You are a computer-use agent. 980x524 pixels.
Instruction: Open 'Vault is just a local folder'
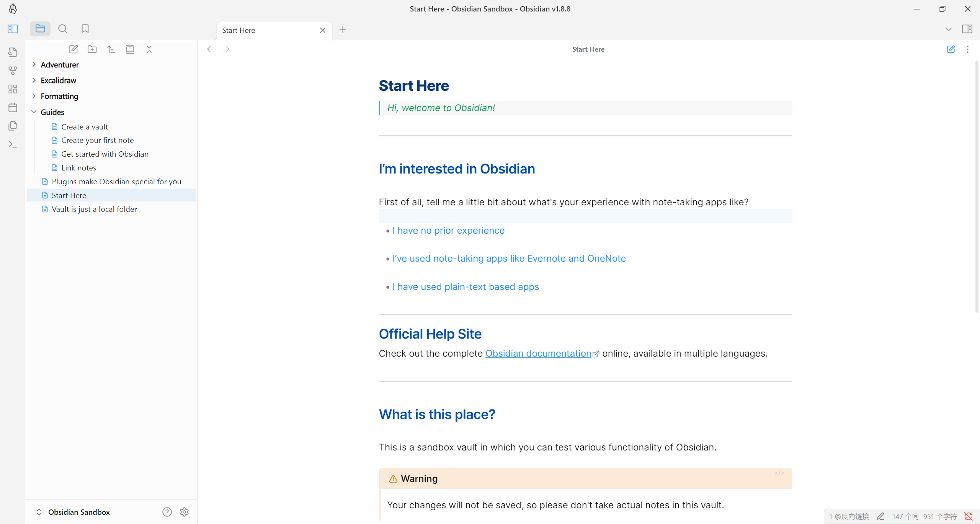tap(94, 209)
